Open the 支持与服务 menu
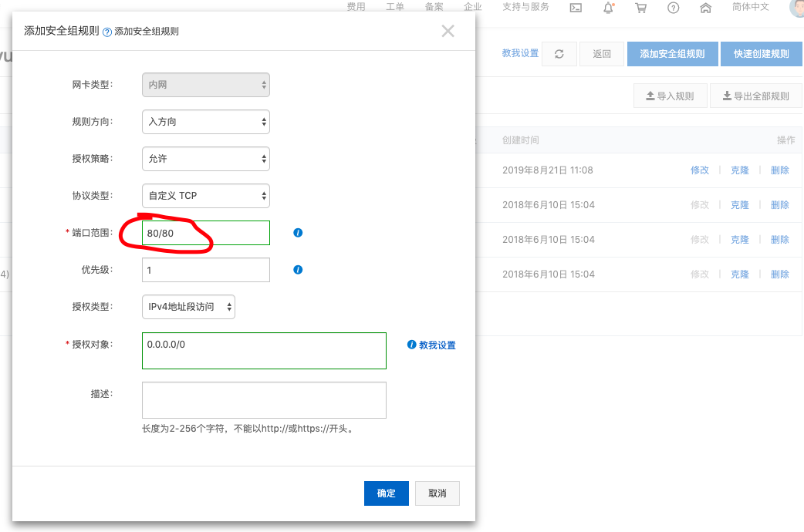 [x=525, y=7]
